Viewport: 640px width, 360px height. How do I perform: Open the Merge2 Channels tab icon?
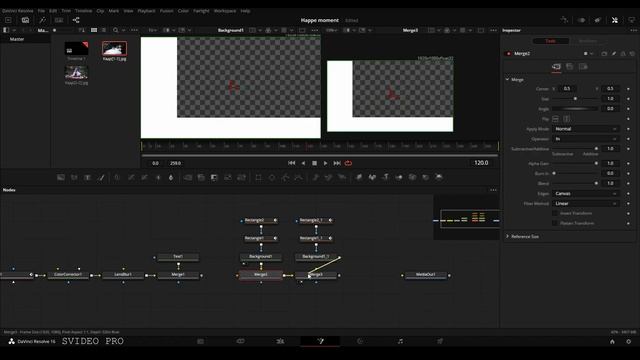pyautogui.click(x=570, y=67)
